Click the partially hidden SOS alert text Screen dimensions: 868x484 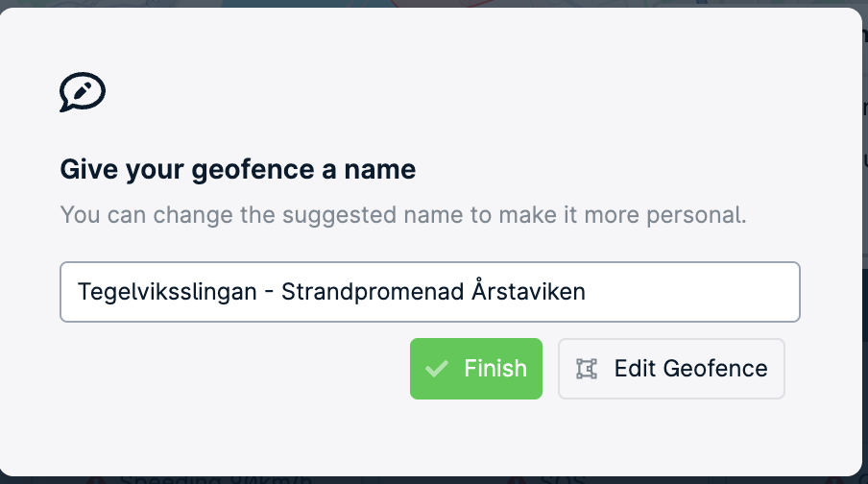(563, 479)
